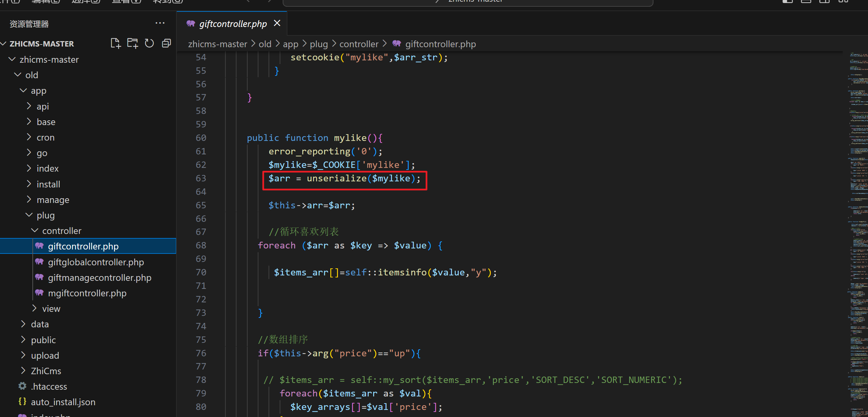Viewport: 868px width, 417px height.
Task: Click PHP icon of mgiftcontroller.php file
Action: [x=39, y=293]
